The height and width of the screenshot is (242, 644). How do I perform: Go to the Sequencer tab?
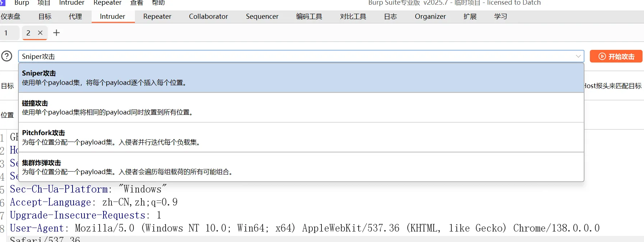(x=262, y=17)
